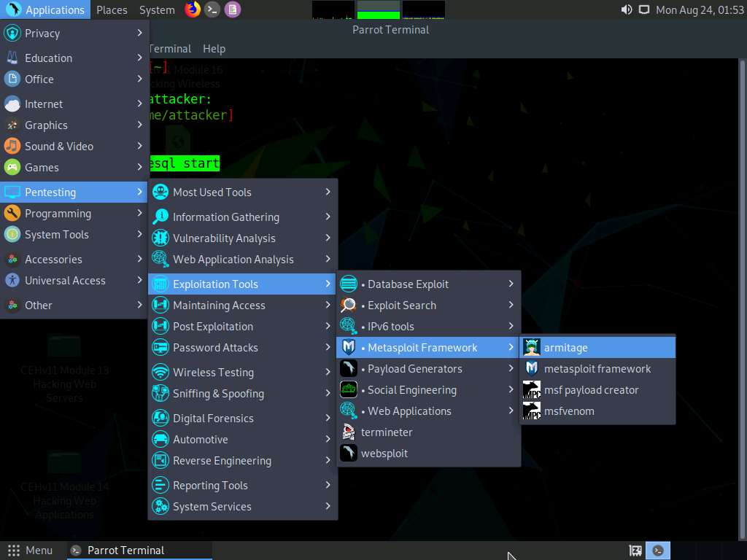Click the clock showing Mon Aug 24
Image resolution: width=747 pixels, height=560 pixels.
tap(700, 9)
